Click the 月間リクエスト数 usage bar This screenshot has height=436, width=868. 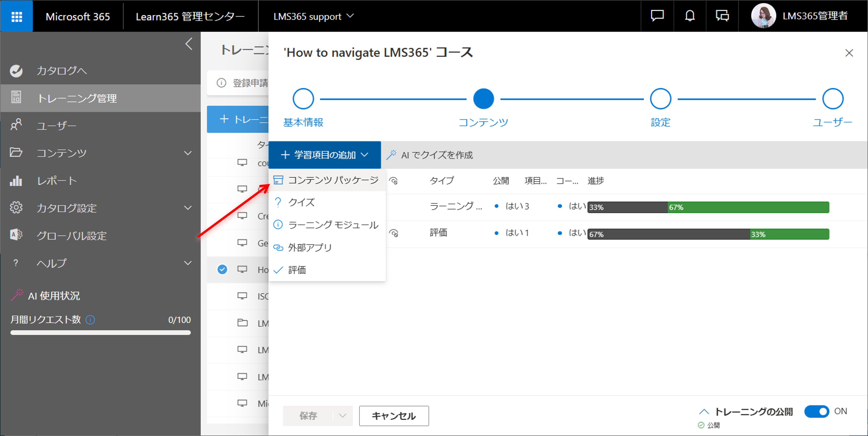pyautogui.click(x=100, y=333)
